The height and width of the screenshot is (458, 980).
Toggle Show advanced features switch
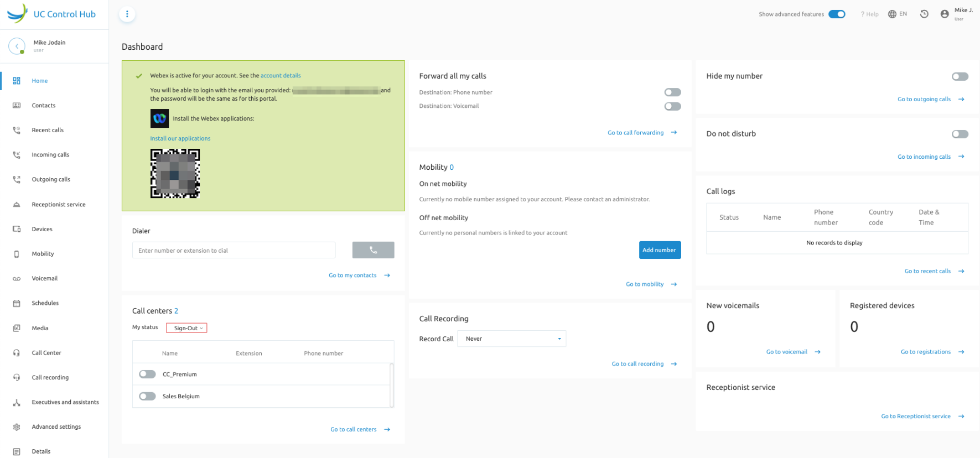pyautogui.click(x=837, y=14)
